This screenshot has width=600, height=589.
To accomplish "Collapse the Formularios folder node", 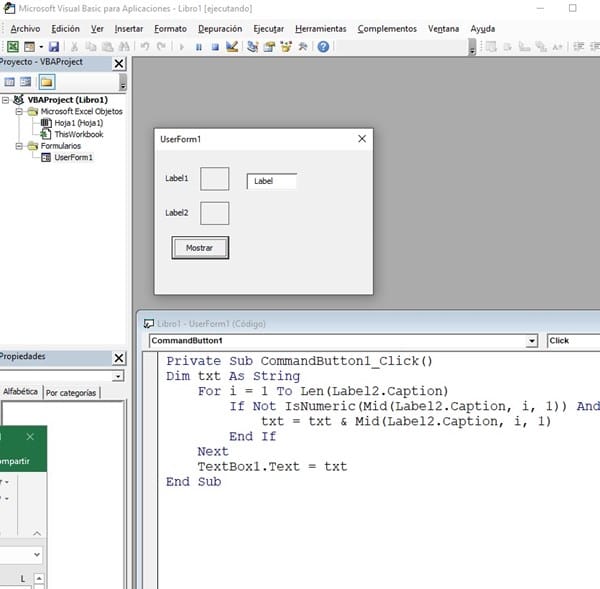I will [19, 145].
